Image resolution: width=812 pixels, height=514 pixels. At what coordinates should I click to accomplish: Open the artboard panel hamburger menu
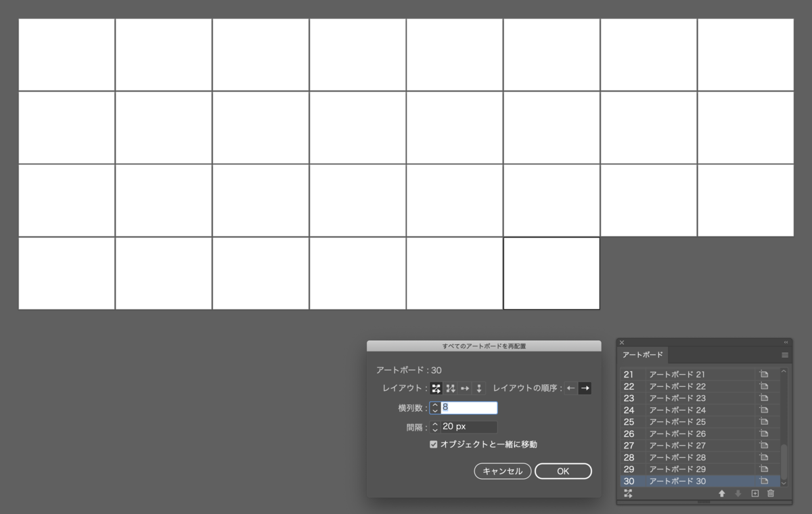[x=785, y=355]
